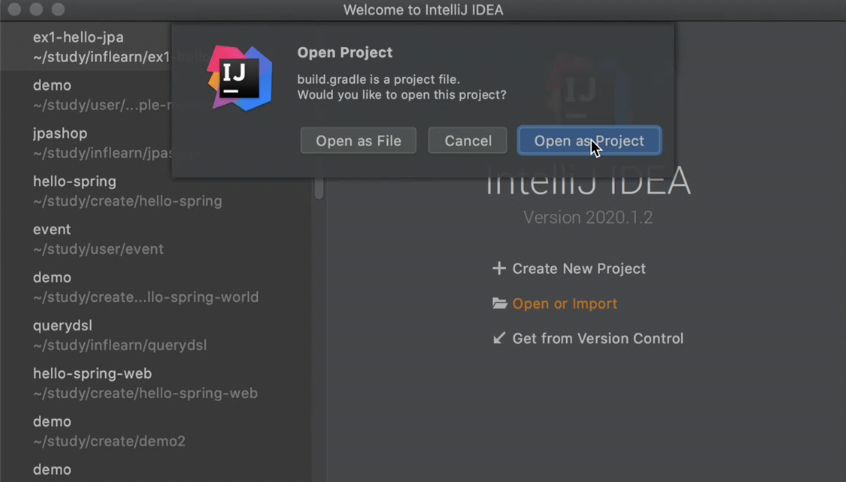Click the 'build.gradle is a project file.' message

(x=378, y=79)
